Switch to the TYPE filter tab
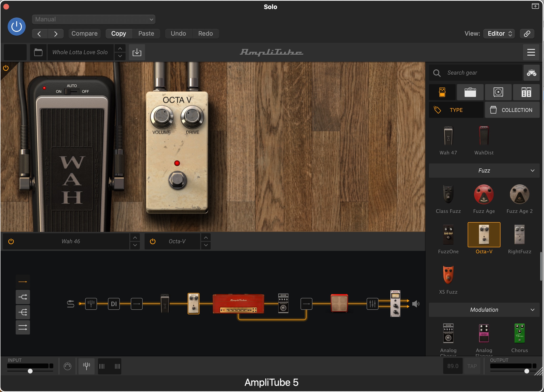 456,110
